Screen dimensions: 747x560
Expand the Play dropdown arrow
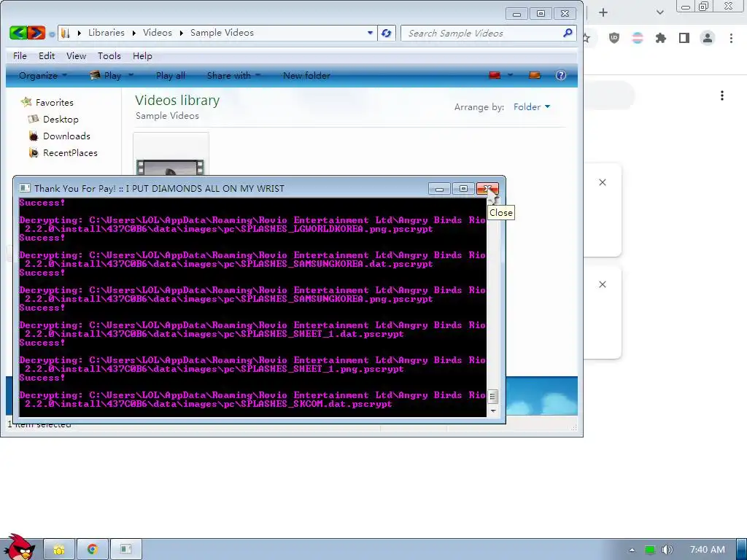[131, 75]
